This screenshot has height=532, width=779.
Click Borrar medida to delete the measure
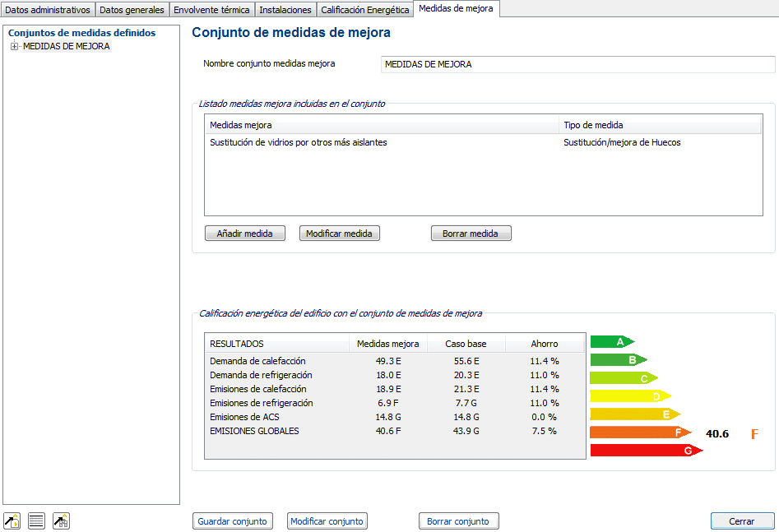471,234
